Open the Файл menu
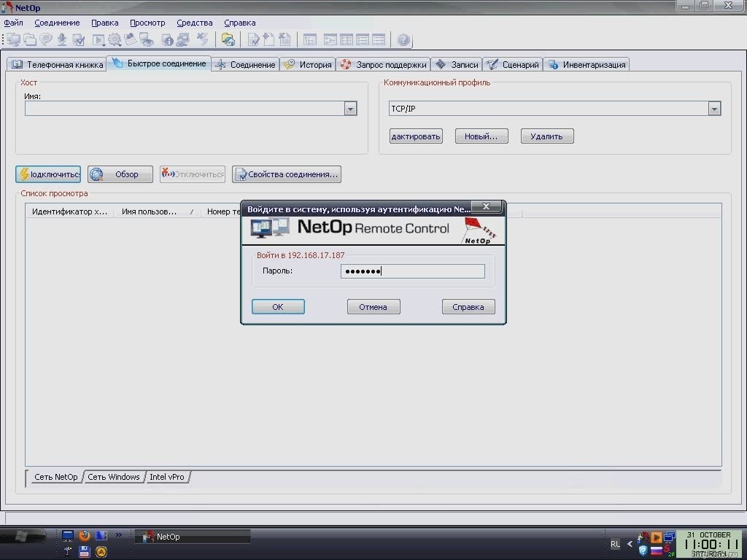 tap(13, 23)
